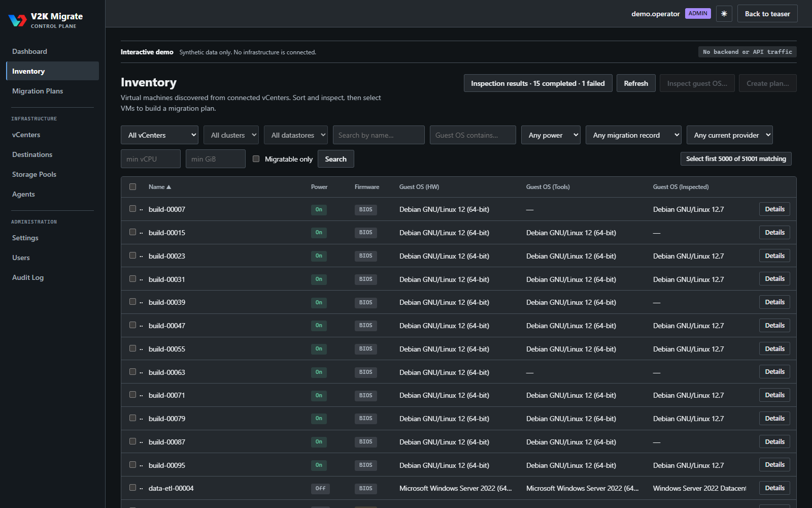Open the Any migration record dropdown

(x=633, y=135)
